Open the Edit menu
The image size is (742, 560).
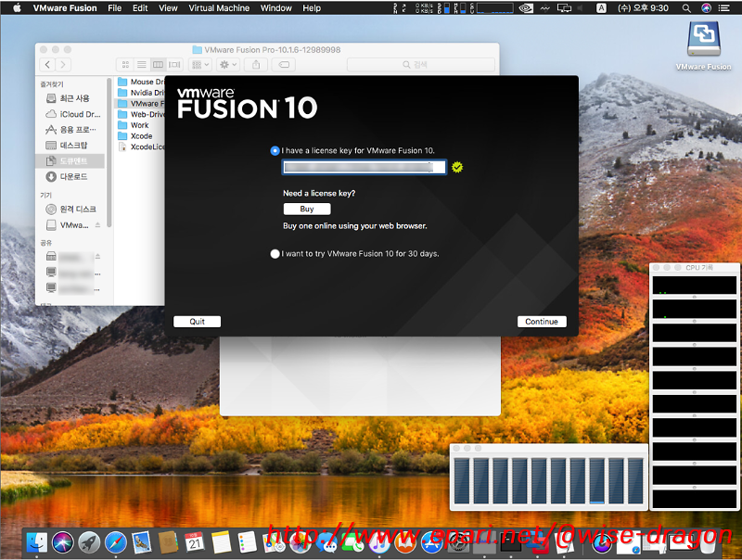click(140, 8)
